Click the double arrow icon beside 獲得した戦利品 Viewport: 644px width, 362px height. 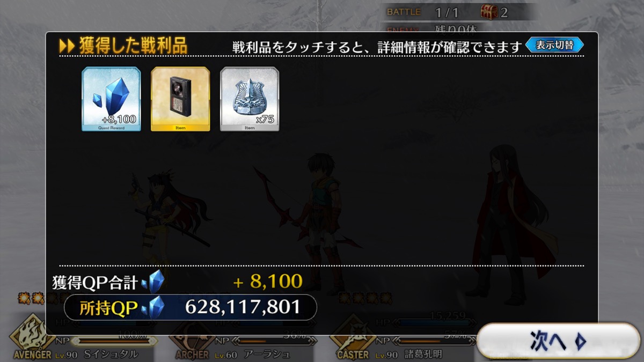click(67, 46)
